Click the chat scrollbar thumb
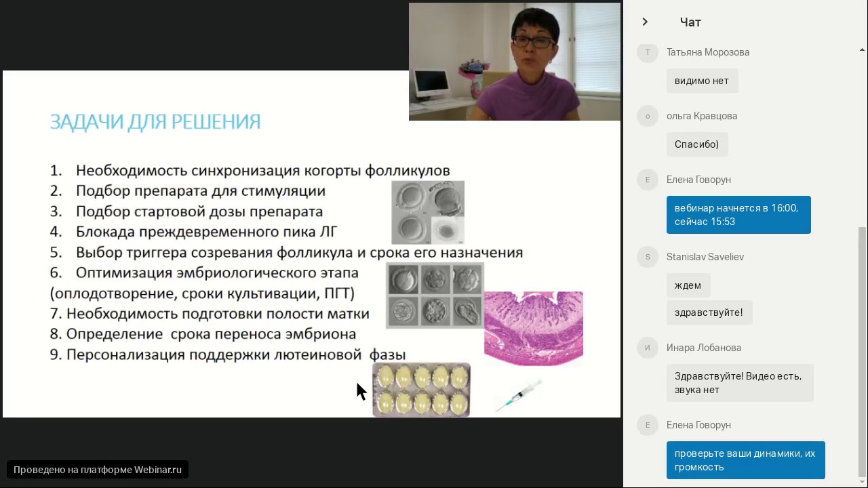The height and width of the screenshot is (488, 868). (863, 352)
